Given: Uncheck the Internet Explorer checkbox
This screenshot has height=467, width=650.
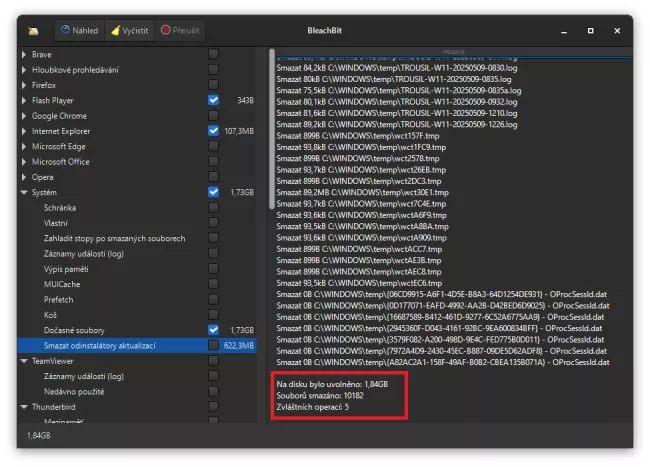Looking at the screenshot, I should [213, 131].
